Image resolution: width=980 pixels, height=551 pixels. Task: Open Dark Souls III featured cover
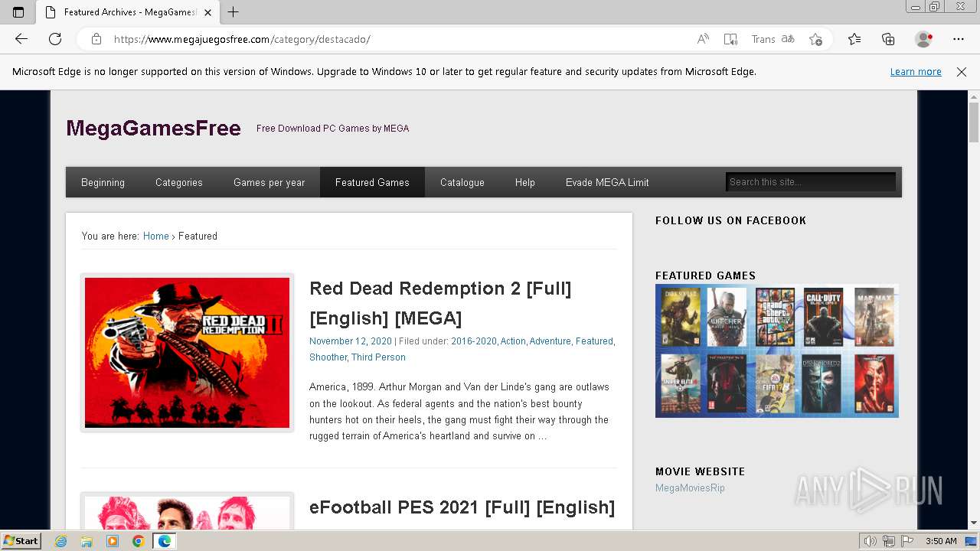(x=681, y=318)
